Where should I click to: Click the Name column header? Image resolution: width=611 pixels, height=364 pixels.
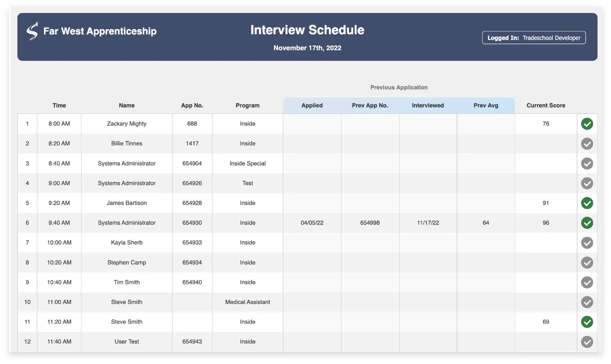pyautogui.click(x=126, y=105)
